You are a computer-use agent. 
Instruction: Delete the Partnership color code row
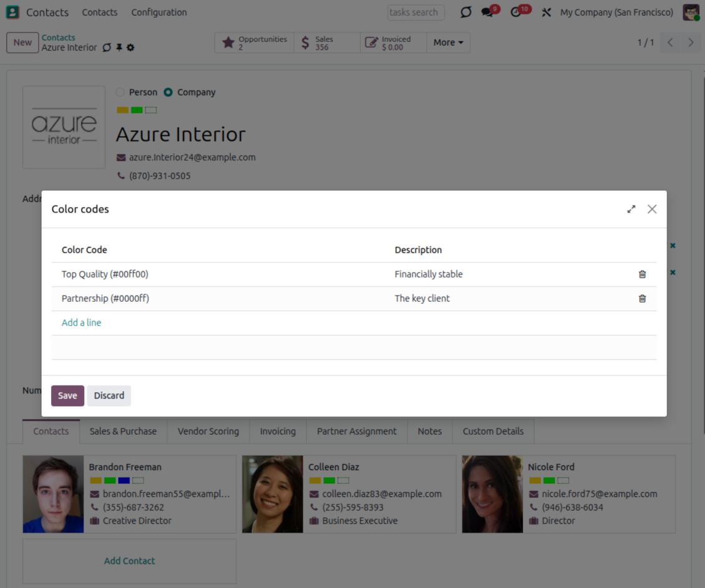click(642, 299)
